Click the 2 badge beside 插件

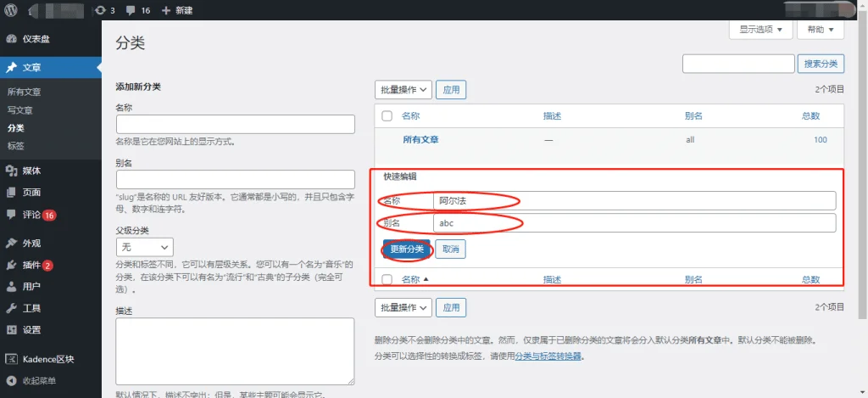click(47, 266)
